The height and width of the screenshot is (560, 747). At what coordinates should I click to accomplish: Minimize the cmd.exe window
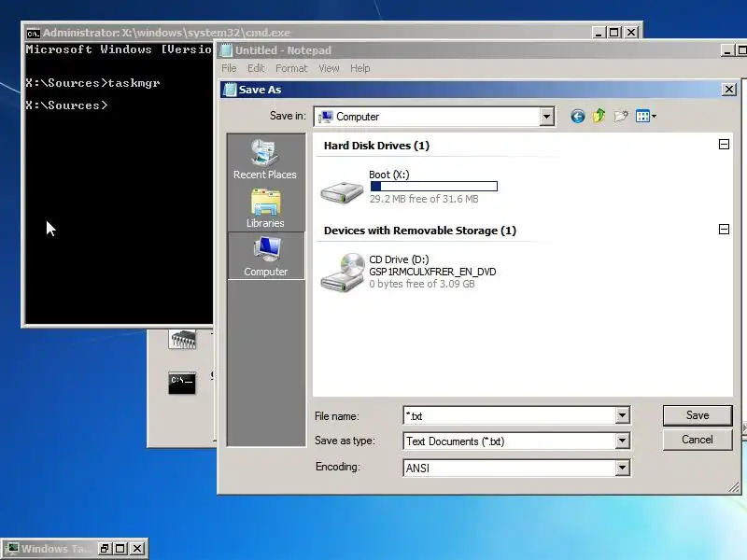coord(599,33)
